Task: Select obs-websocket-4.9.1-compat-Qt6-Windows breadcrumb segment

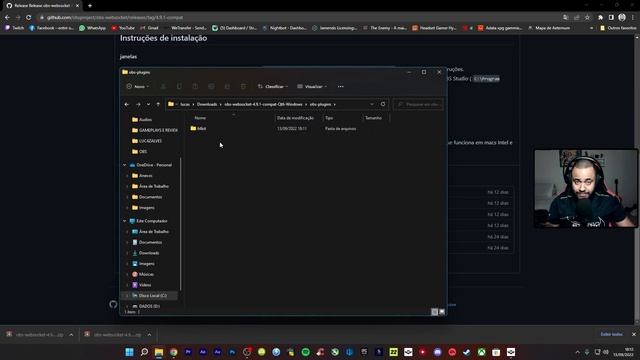Action: click(263, 104)
